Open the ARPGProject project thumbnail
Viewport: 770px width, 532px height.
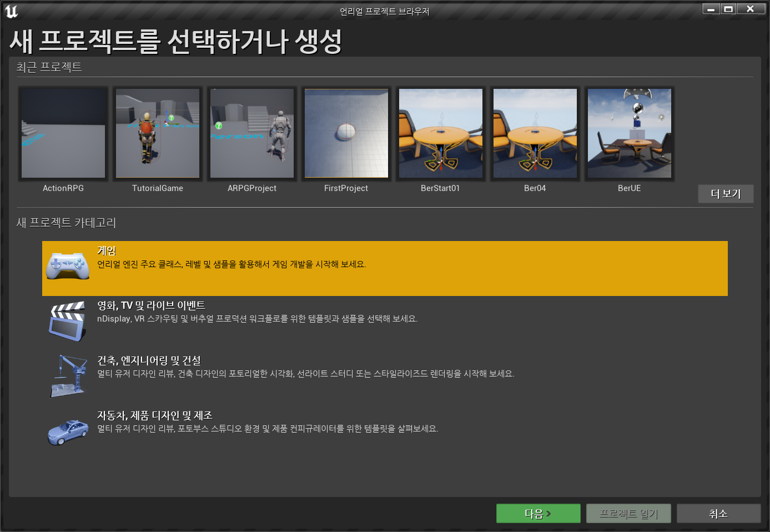(252, 133)
